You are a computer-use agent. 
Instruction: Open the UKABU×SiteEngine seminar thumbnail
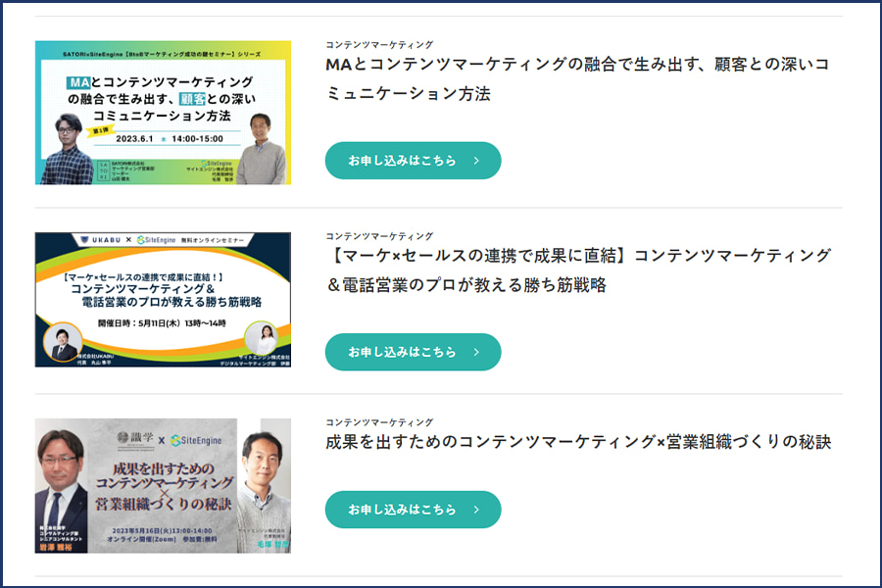tap(163, 300)
